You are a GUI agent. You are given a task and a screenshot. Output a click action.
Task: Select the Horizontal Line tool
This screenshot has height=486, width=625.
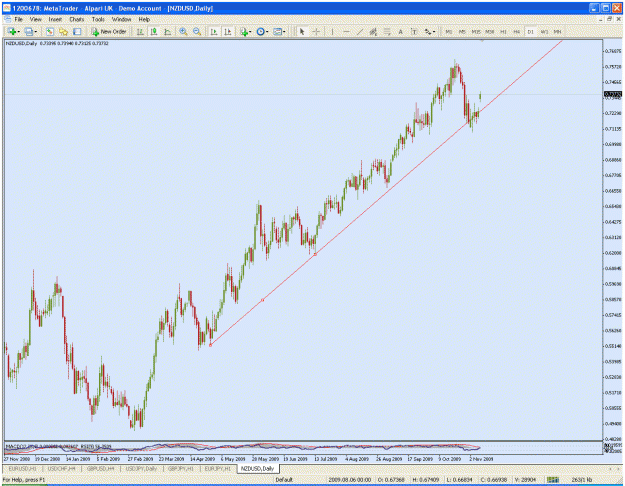(x=346, y=31)
